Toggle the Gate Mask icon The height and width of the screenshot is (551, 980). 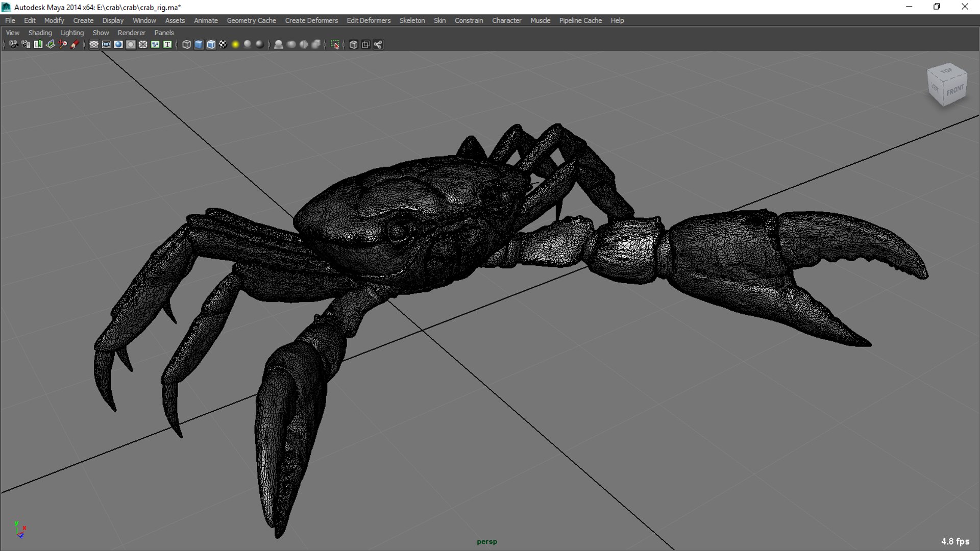(131, 44)
